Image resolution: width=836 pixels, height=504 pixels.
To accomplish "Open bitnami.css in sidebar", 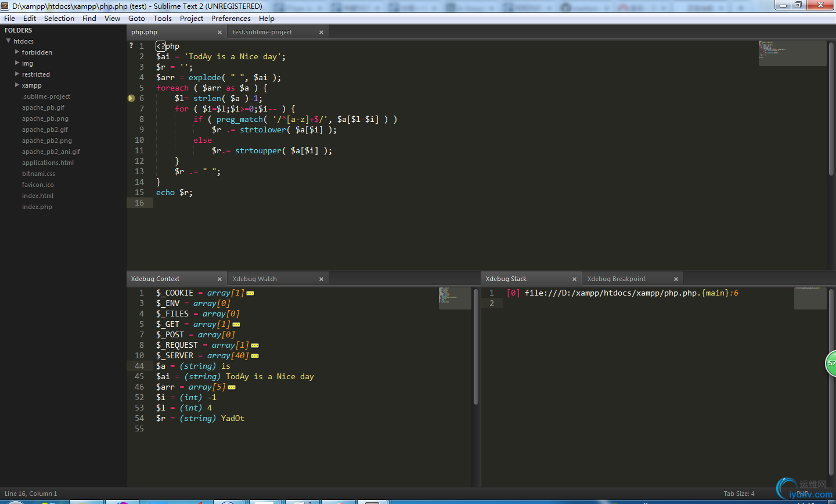I will [x=38, y=174].
